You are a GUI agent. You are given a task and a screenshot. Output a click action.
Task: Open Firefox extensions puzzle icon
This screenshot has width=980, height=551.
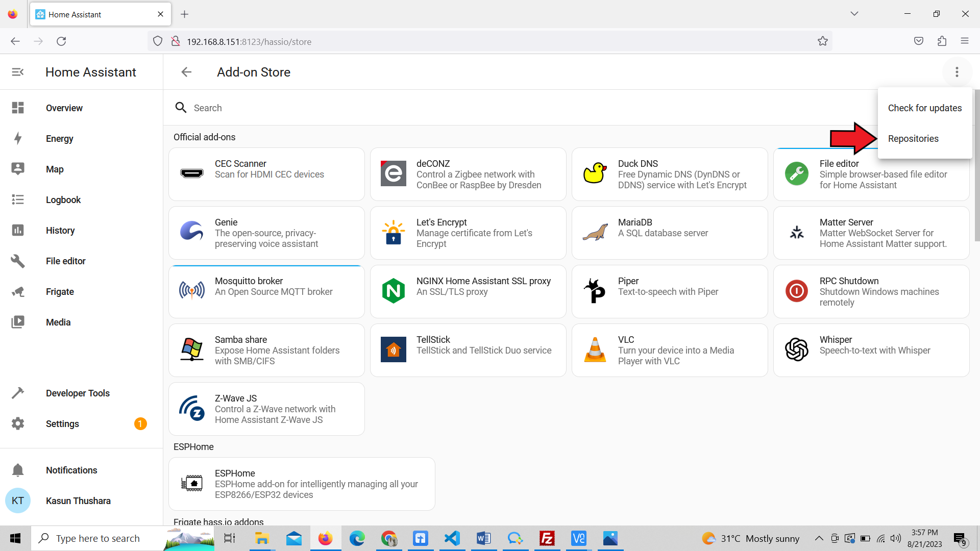pyautogui.click(x=942, y=41)
